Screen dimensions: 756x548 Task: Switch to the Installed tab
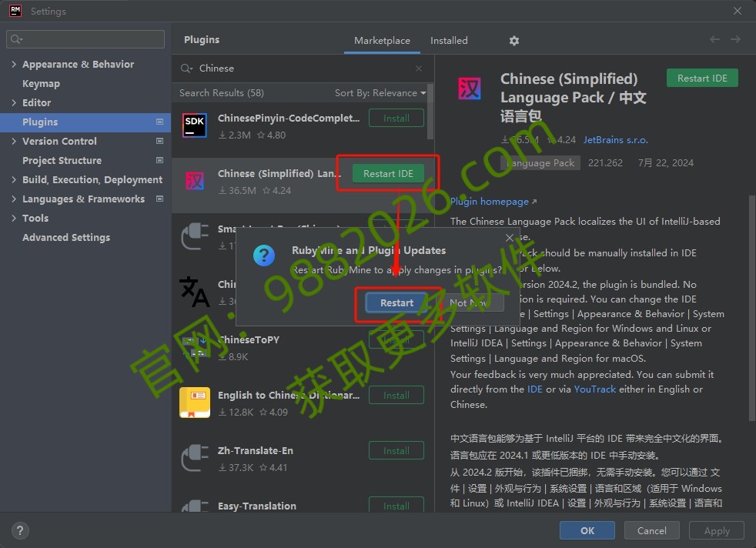coord(449,41)
